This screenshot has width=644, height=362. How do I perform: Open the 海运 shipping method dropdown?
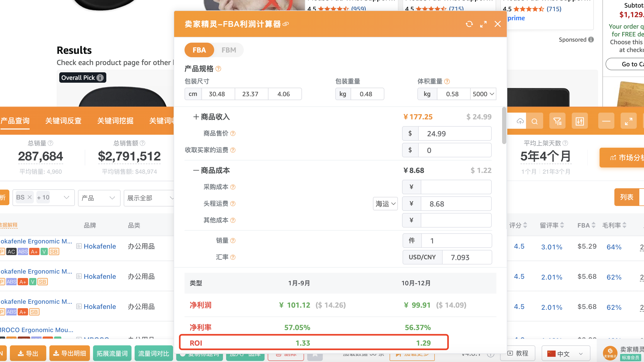pyautogui.click(x=385, y=204)
